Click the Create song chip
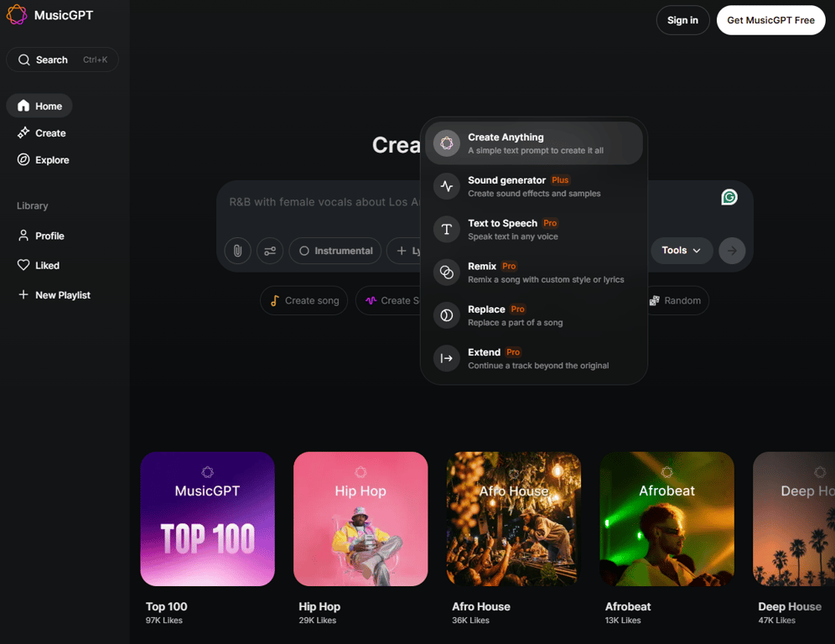The image size is (835, 644). click(x=303, y=300)
